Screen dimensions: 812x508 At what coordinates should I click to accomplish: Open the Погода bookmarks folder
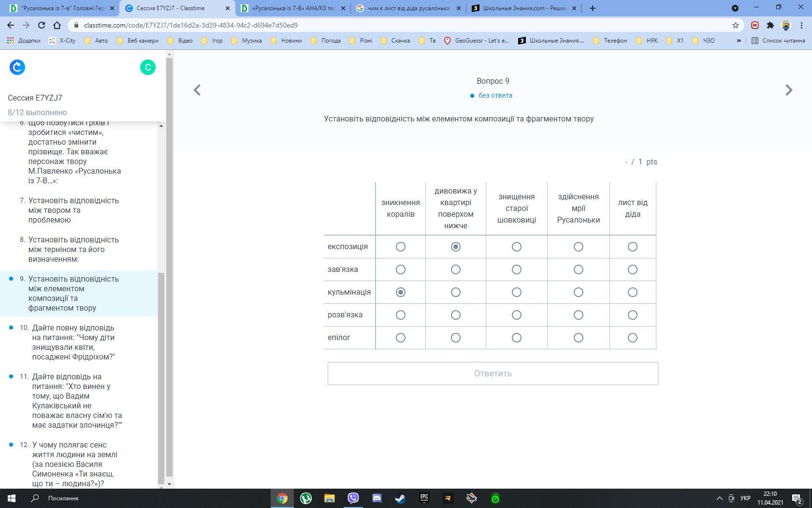326,41
